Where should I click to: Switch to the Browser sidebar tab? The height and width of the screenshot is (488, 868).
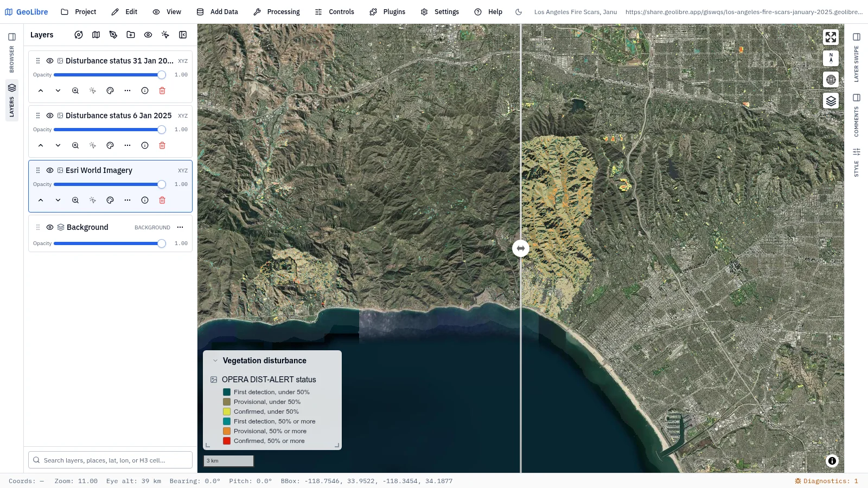12,53
